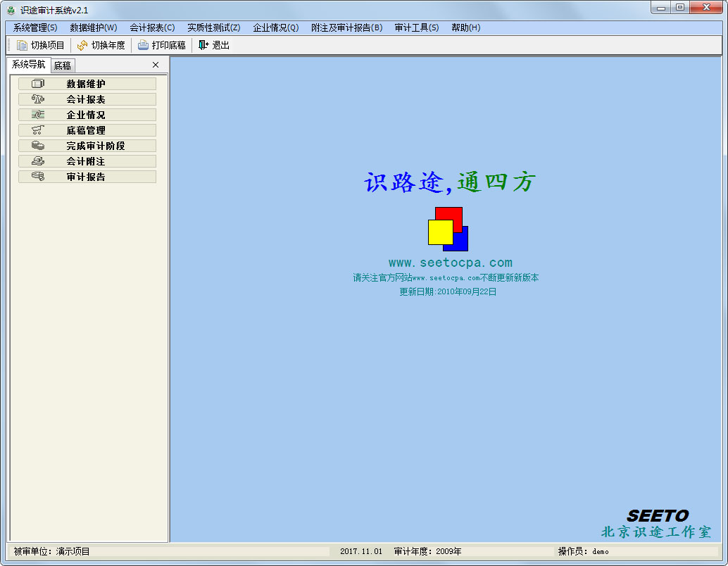
Task: Click the 审计年度: 2009年 status bar entry
Action: (427, 551)
